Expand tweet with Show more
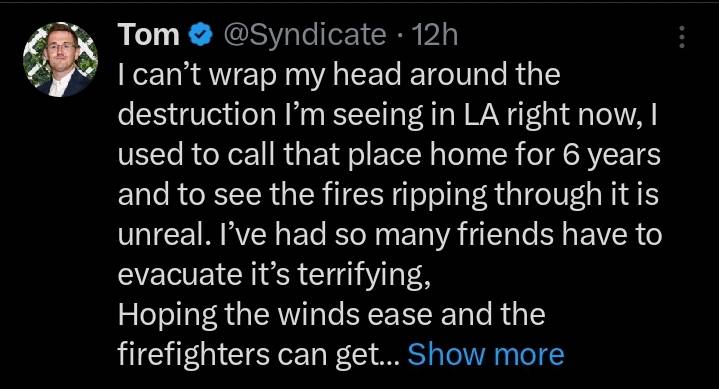The height and width of the screenshot is (389, 719). (x=486, y=355)
